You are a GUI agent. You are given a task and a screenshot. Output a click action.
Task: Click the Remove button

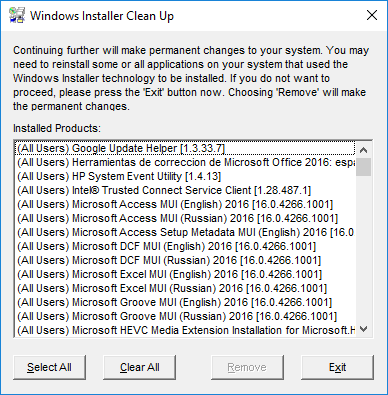click(x=247, y=367)
